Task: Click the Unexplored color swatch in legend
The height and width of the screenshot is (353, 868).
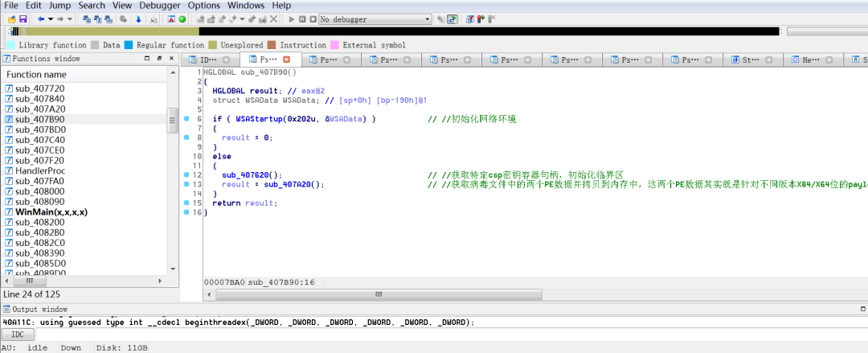Action: click(x=213, y=45)
